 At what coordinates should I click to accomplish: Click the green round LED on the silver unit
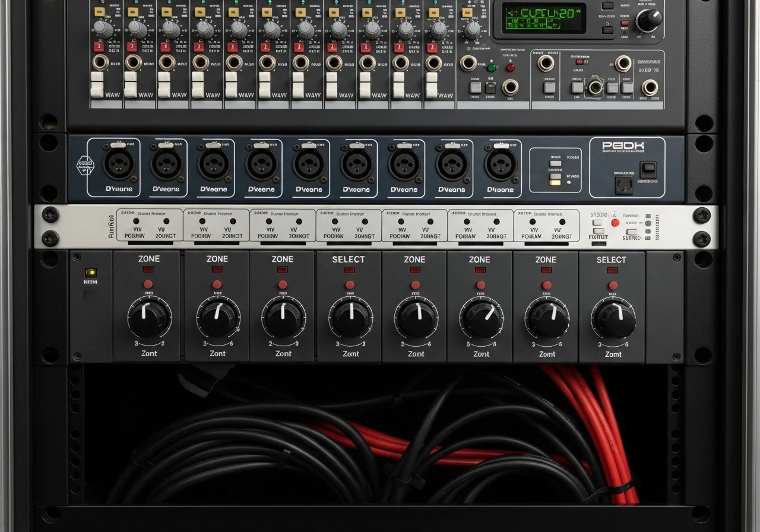(x=648, y=224)
